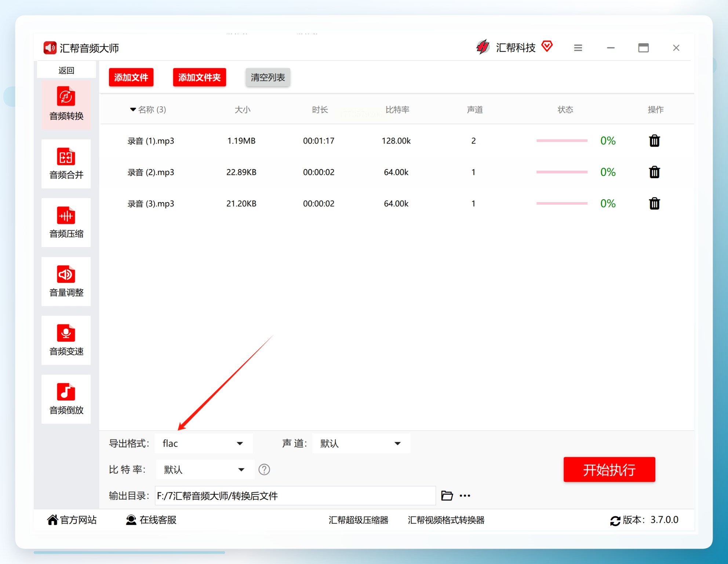Click the 汇帮音频大师 app logo icon
This screenshot has height=564, width=728.
point(50,48)
